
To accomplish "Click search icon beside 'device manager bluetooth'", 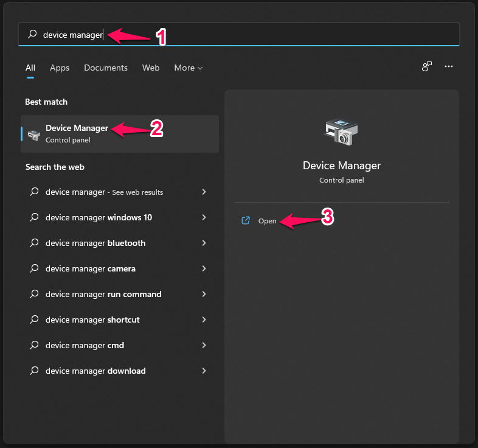I will tap(34, 243).
